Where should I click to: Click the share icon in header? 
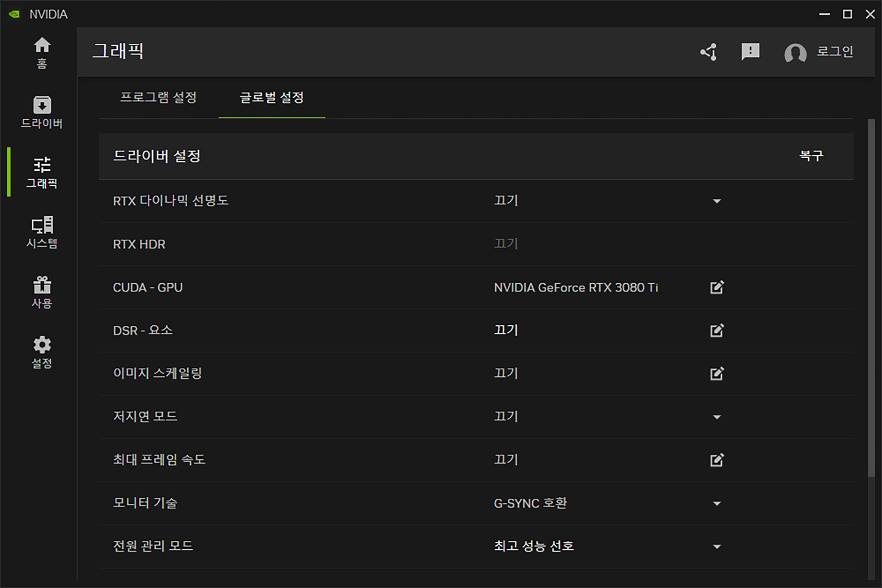tap(709, 52)
